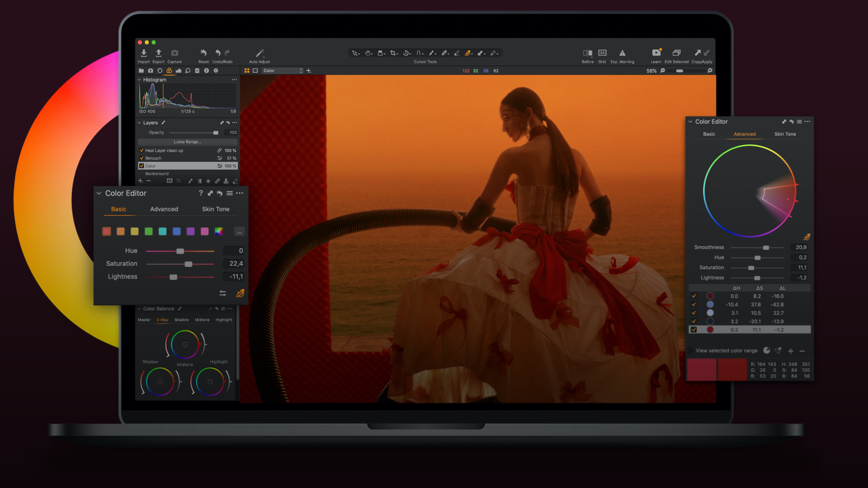Enable View selected color range checkbox
Screen dimensions: 868x488
(x=690, y=351)
